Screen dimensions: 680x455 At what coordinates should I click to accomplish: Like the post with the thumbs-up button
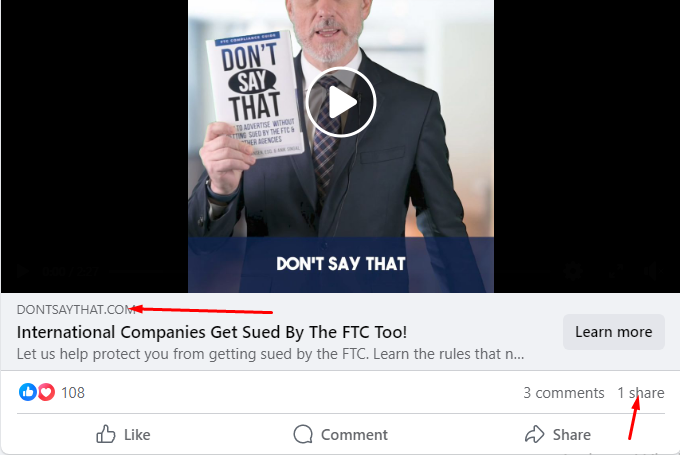pyautogui.click(x=123, y=434)
